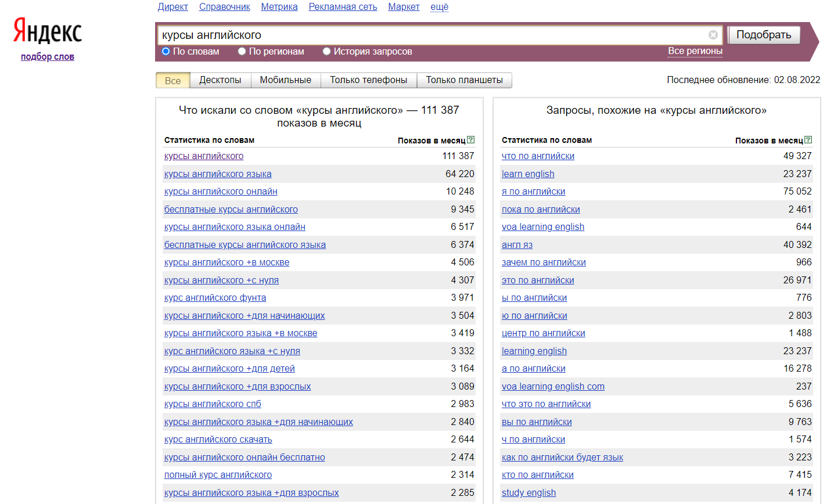Image resolution: width=834 pixels, height=504 pixels.
Task: Open the «learn english» similar query
Action: [x=527, y=174]
